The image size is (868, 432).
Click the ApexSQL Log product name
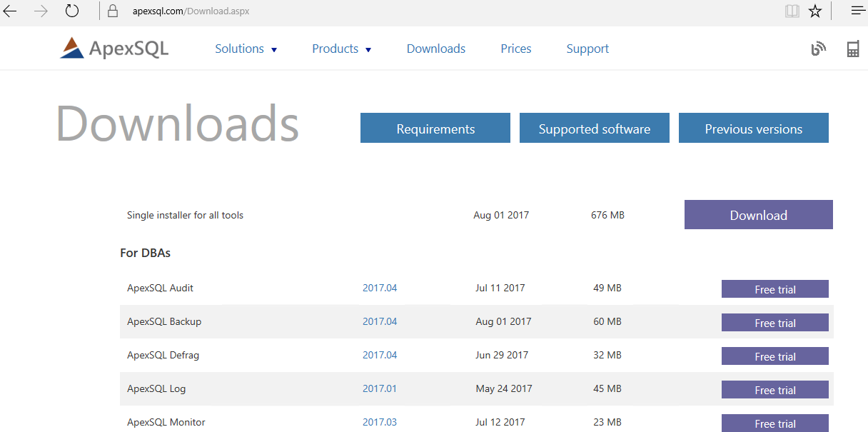(156, 388)
